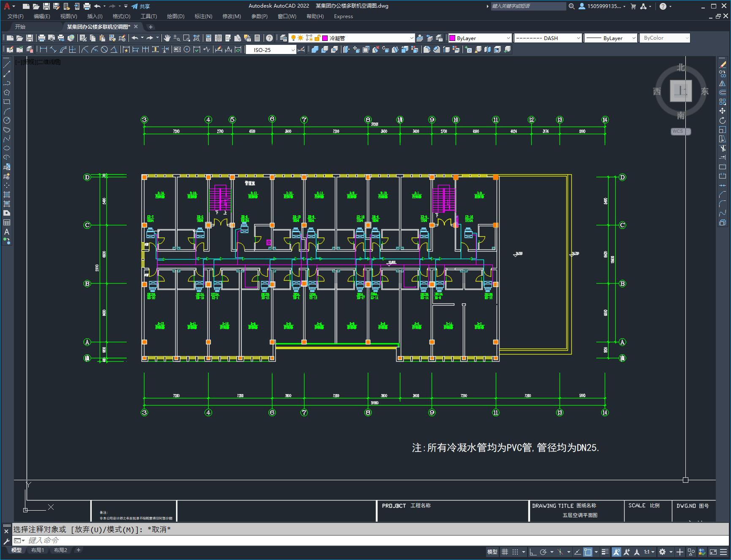Viewport: 731px width, 560px height.
Task: Select the Circle drawing tool
Action: pos(7,120)
